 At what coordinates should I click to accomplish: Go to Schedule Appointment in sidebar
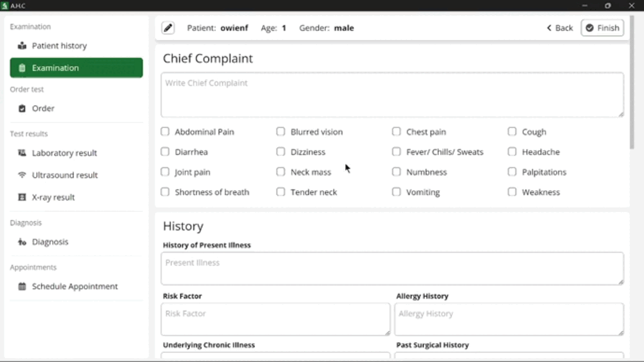pyautogui.click(x=75, y=287)
